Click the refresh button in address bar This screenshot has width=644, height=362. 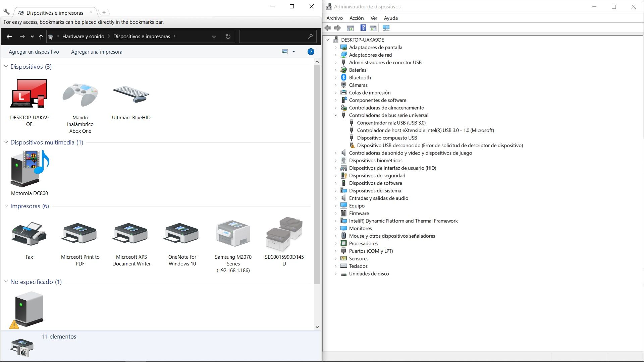point(228,37)
